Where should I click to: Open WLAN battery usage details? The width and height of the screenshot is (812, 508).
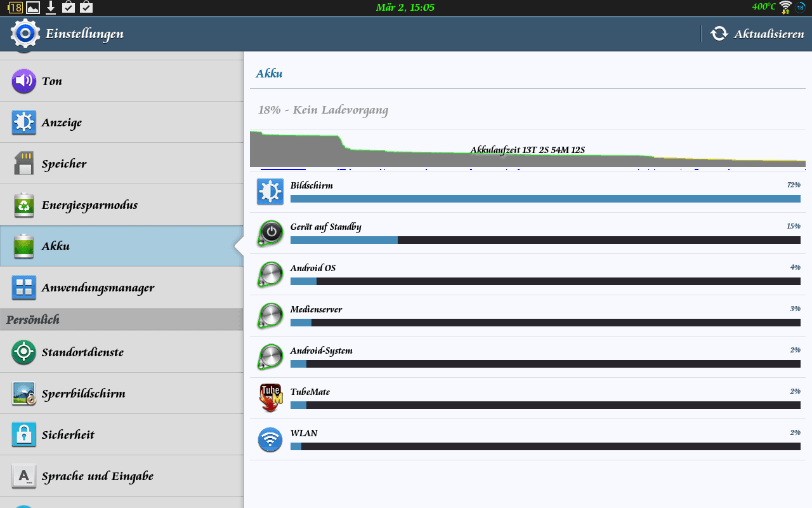click(528, 439)
